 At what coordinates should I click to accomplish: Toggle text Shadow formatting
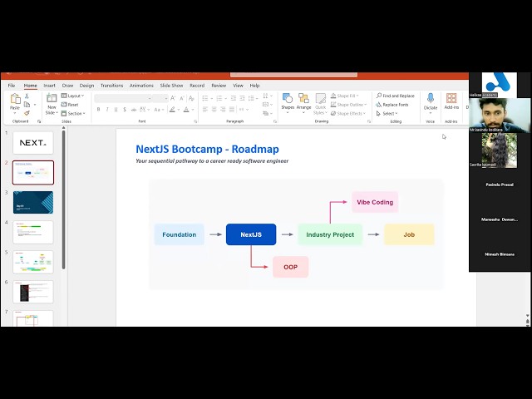125,109
